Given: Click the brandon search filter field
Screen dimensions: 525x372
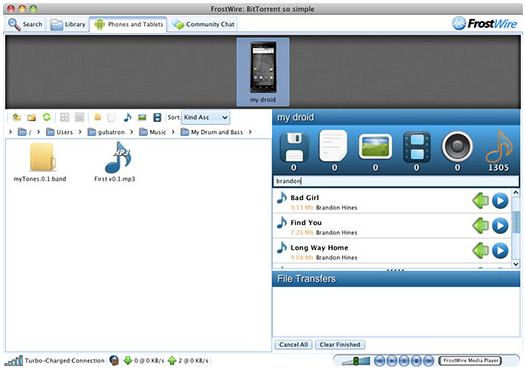Looking at the screenshot, I should [x=396, y=181].
